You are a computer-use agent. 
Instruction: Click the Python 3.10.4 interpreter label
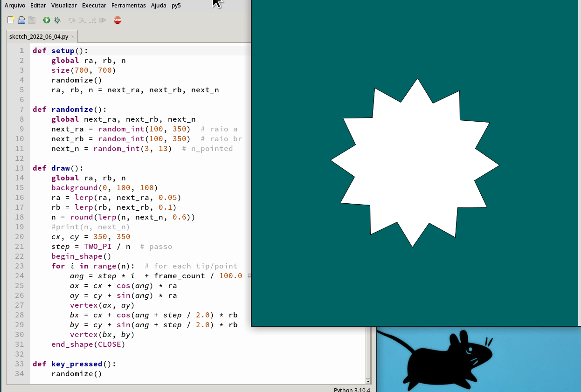tap(352, 389)
